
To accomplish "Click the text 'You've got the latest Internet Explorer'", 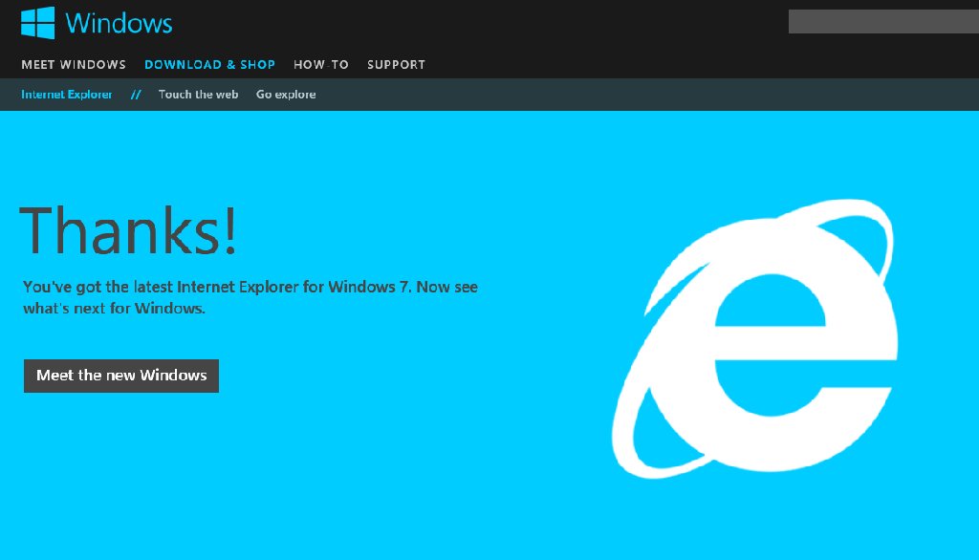I will [x=161, y=288].
